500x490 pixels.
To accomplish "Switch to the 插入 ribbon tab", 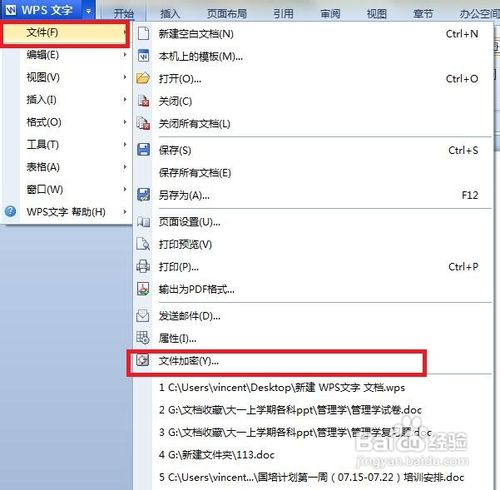I will click(x=170, y=14).
